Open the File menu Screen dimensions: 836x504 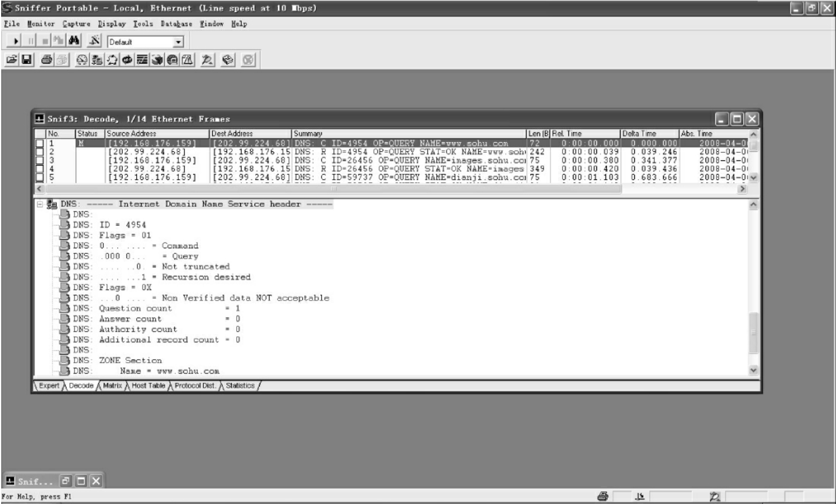[x=11, y=24]
